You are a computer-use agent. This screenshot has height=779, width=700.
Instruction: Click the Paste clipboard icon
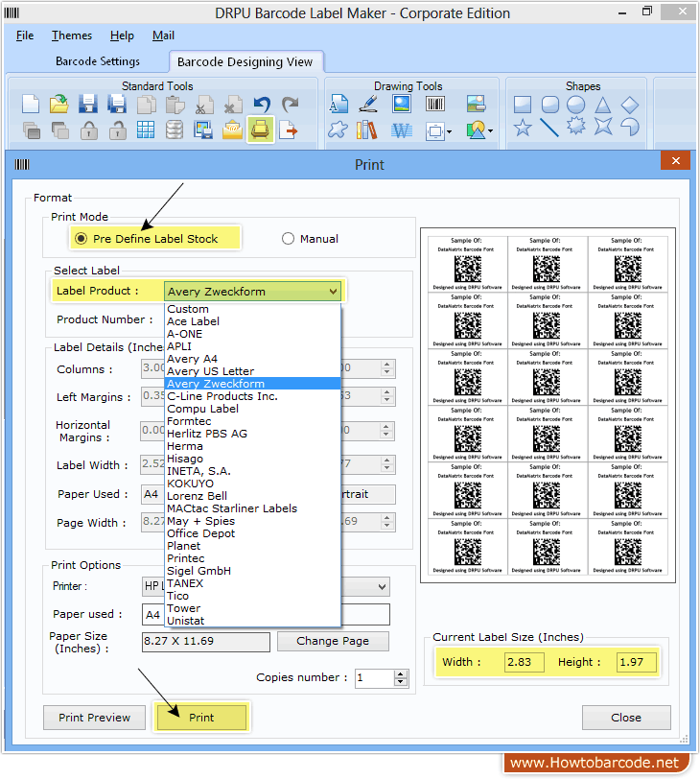click(175, 105)
